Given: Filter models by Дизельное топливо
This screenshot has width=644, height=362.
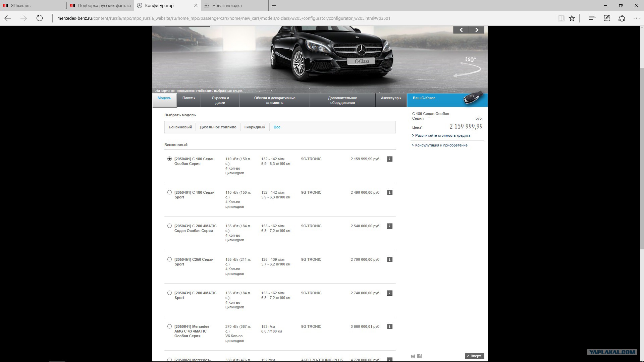Looking at the screenshot, I should coord(218,127).
